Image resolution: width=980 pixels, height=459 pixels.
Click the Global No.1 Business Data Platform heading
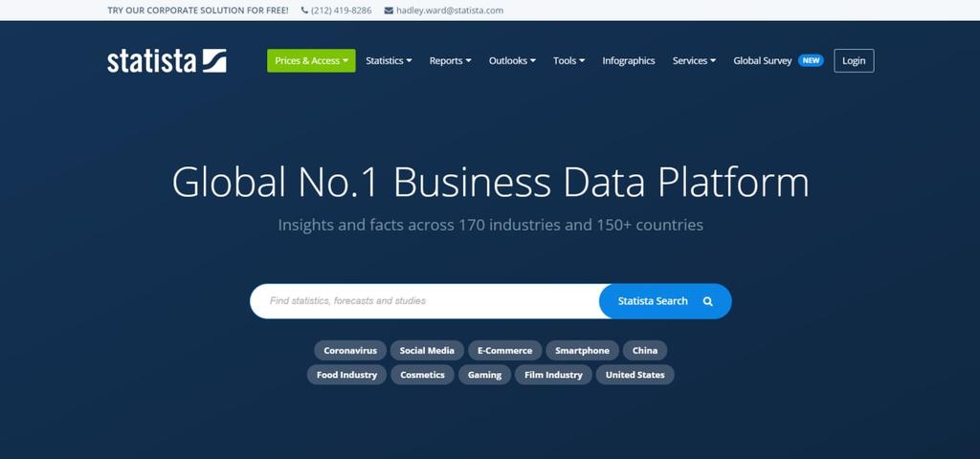pyautogui.click(x=491, y=183)
